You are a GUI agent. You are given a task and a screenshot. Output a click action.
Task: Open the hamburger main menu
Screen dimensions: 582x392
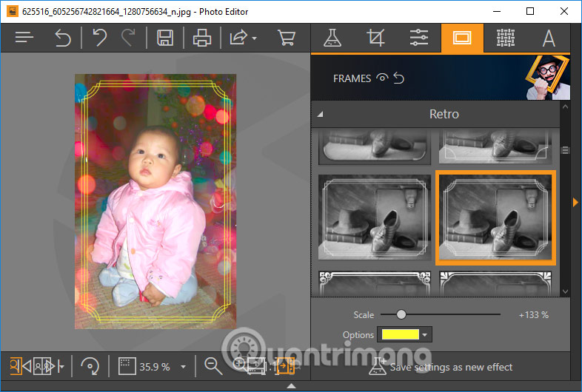(24, 38)
